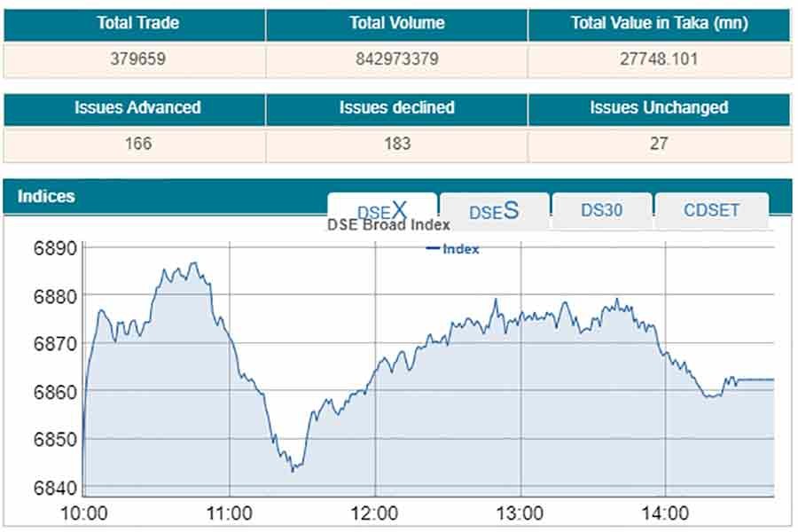Click the Total Volume column header
The height and width of the screenshot is (532, 798).
pyautogui.click(x=396, y=24)
